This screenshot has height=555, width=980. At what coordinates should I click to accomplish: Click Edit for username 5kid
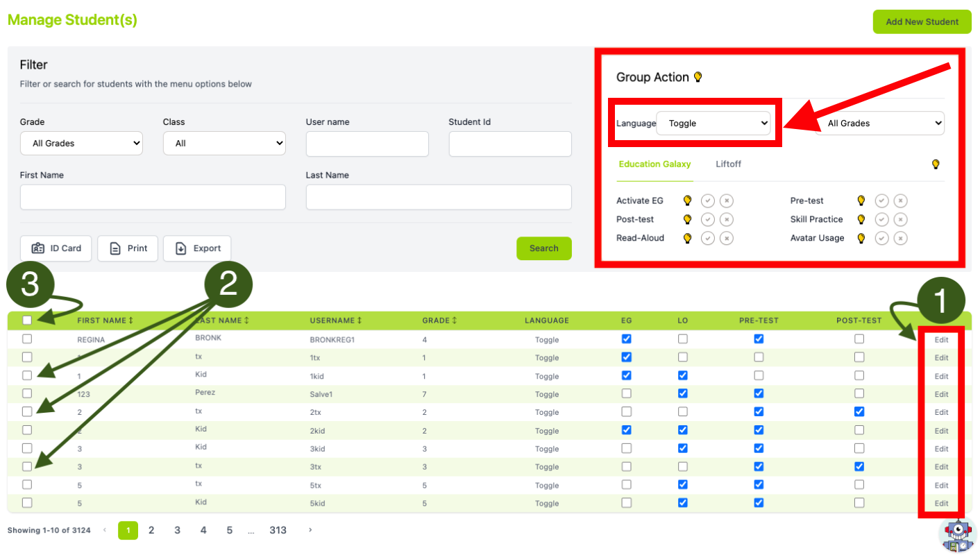pos(941,503)
